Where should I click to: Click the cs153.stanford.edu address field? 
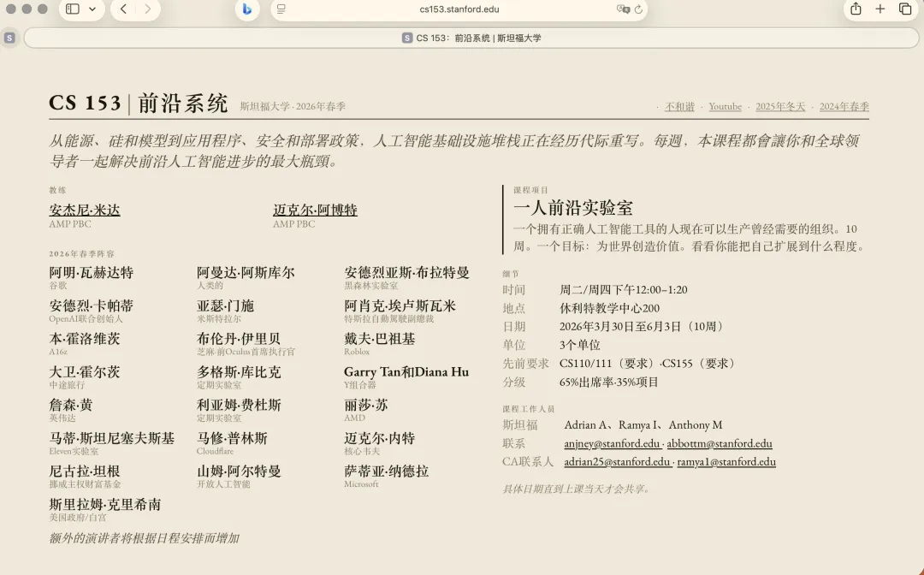pyautogui.click(x=459, y=9)
